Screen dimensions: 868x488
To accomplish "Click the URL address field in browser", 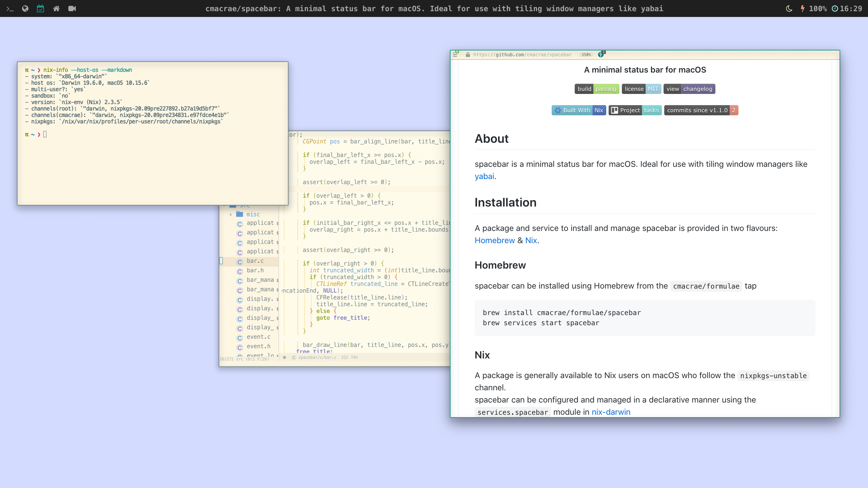I will [x=522, y=55].
